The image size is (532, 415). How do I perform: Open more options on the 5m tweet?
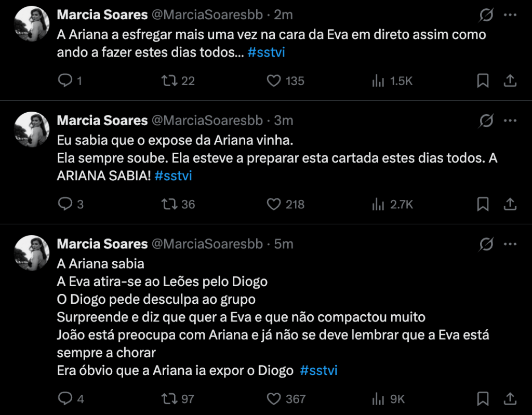[x=510, y=244]
